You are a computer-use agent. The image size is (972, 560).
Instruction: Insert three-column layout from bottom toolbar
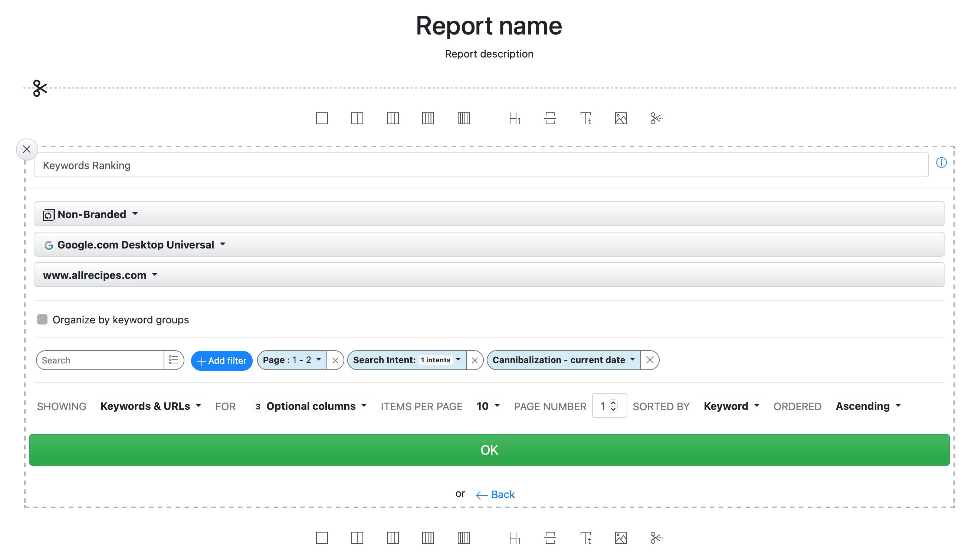[393, 537]
